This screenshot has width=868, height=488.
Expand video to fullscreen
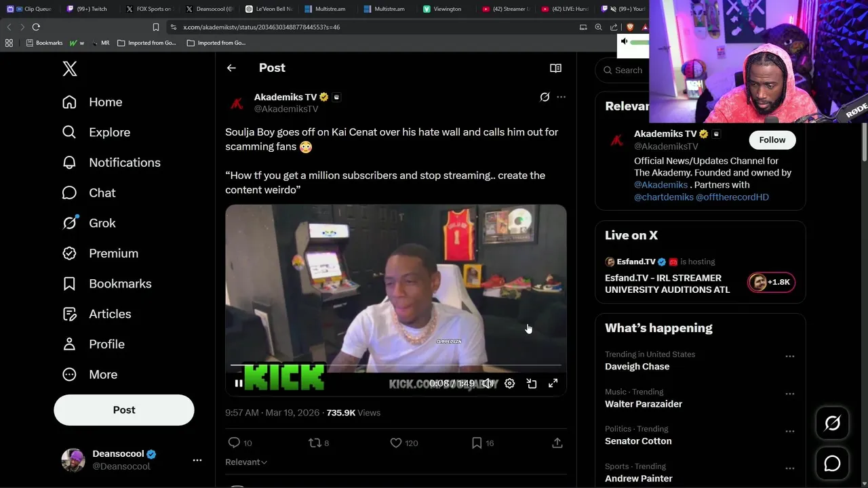553,383
